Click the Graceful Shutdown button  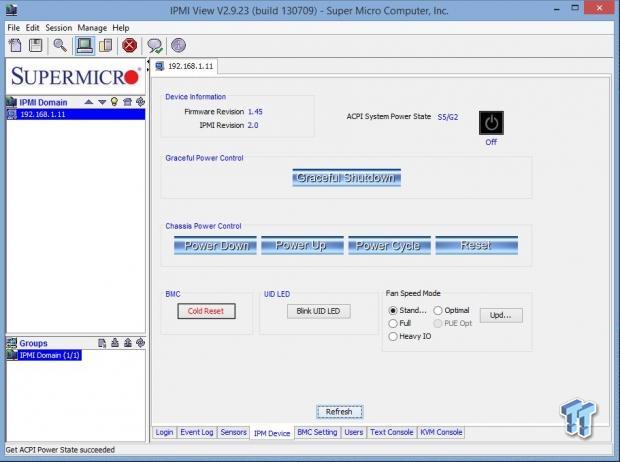click(x=346, y=178)
